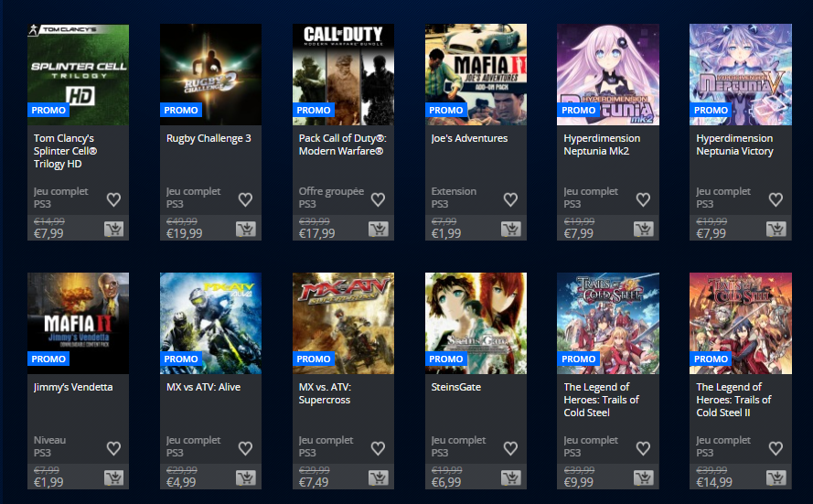Add Jimmy's Vendetta to cart

[113, 477]
